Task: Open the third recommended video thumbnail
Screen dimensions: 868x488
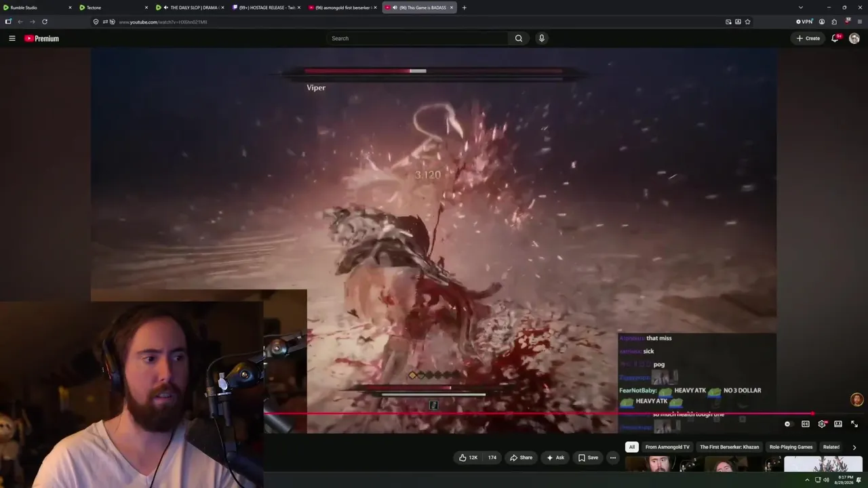Action: click(823, 464)
